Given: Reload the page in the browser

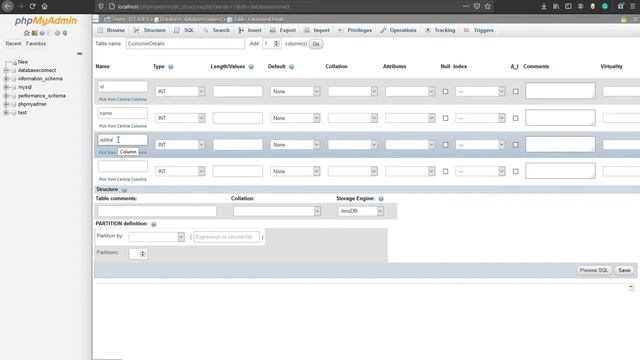Looking at the screenshot, I should 32,6.
